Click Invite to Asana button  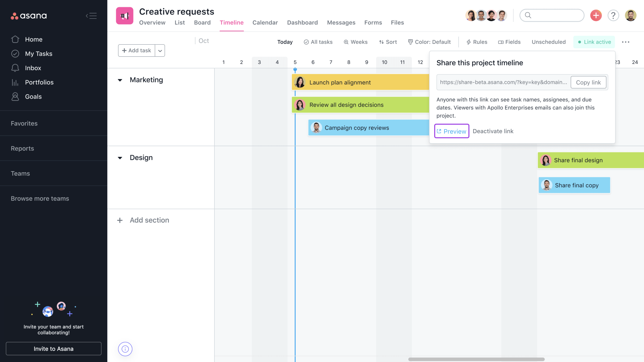(54, 349)
